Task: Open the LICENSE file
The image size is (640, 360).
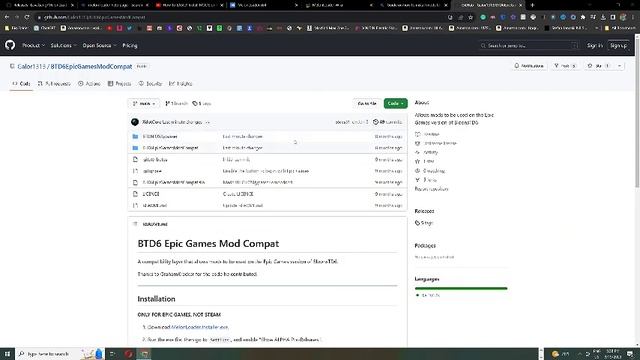Action: click(x=151, y=194)
